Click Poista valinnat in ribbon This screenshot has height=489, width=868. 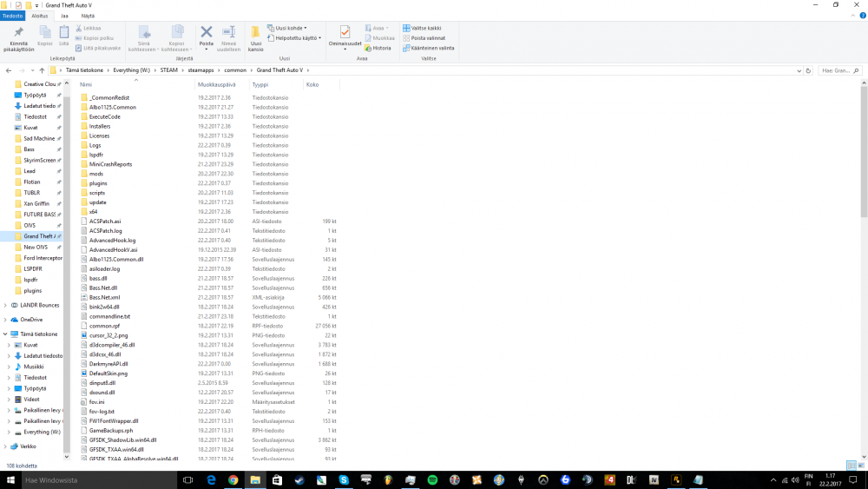pos(424,38)
